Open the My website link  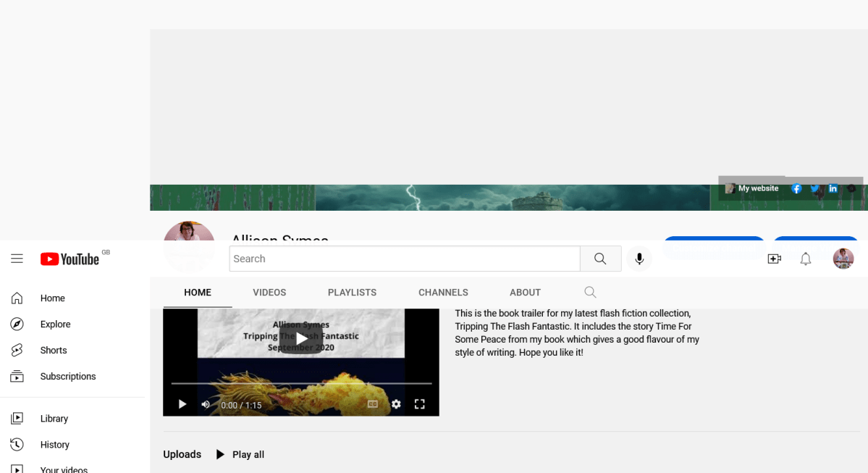pyautogui.click(x=758, y=188)
